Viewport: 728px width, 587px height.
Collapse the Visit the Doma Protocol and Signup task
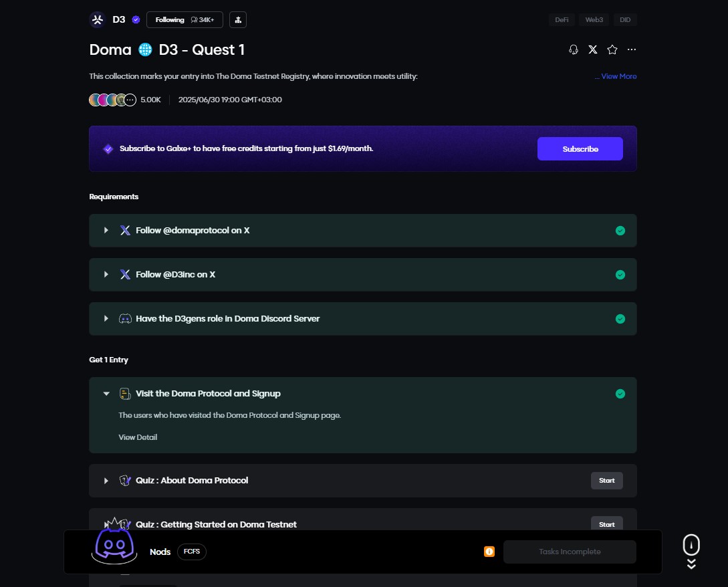[x=106, y=394]
